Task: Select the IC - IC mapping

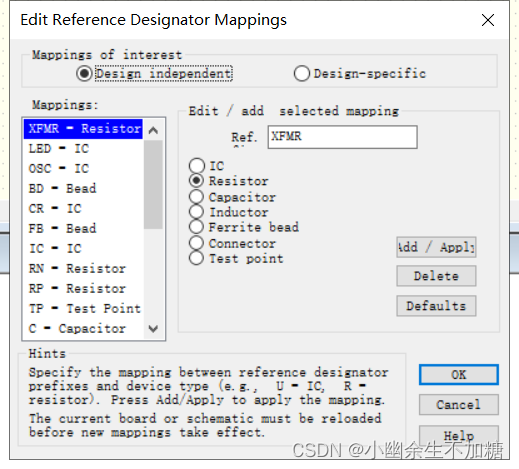Action: click(83, 249)
